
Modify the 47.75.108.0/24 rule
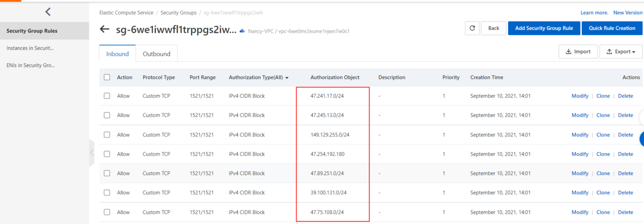coord(580,212)
